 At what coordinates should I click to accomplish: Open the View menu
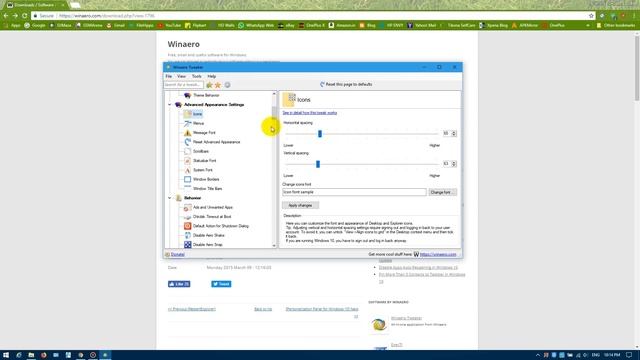pyautogui.click(x=181, y=76)
